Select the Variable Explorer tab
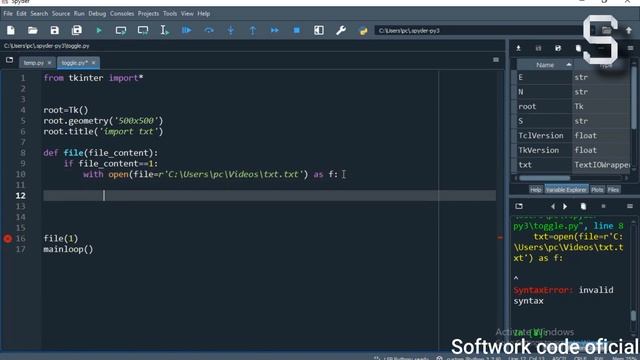This screenshot has width=640, height=360. [x=566, y=189]
